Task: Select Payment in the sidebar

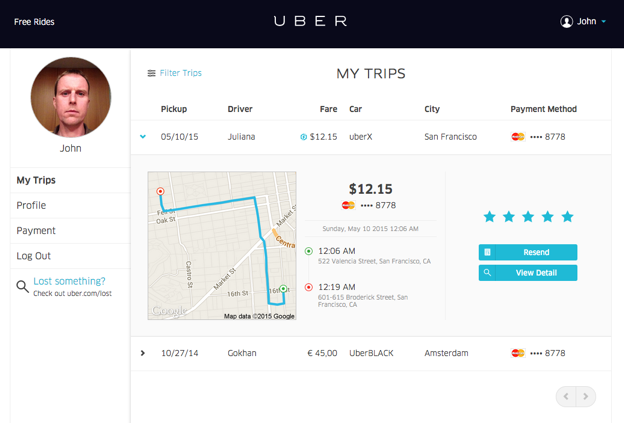Action: (x=36, y=231)
